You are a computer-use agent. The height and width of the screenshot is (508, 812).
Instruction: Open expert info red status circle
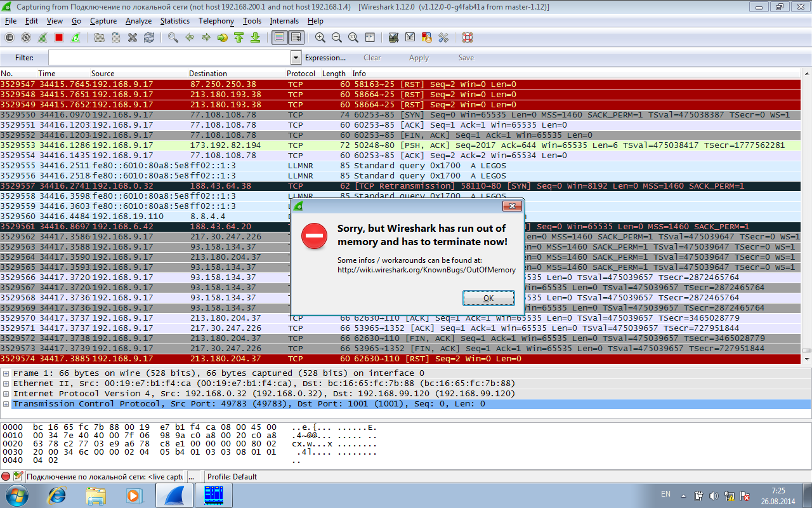(6, 476)
